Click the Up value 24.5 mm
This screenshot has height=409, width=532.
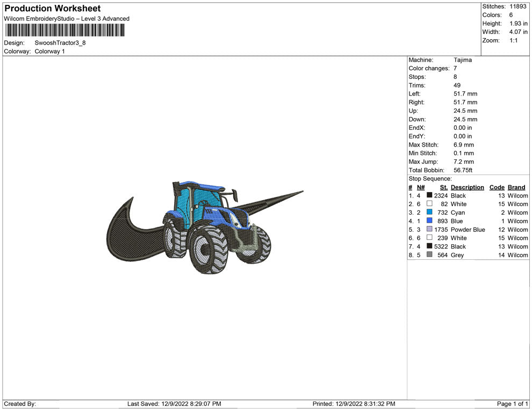pyautogui.click(x=465, y=111)
